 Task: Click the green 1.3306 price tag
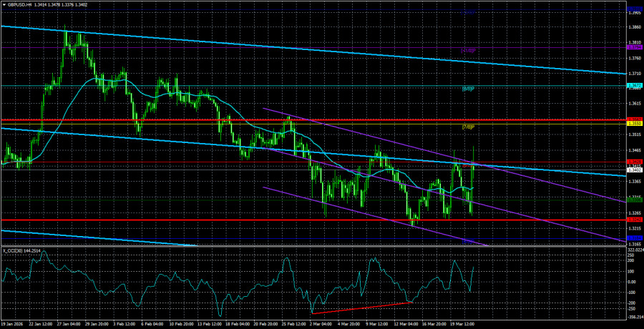(x=634, y=200)
